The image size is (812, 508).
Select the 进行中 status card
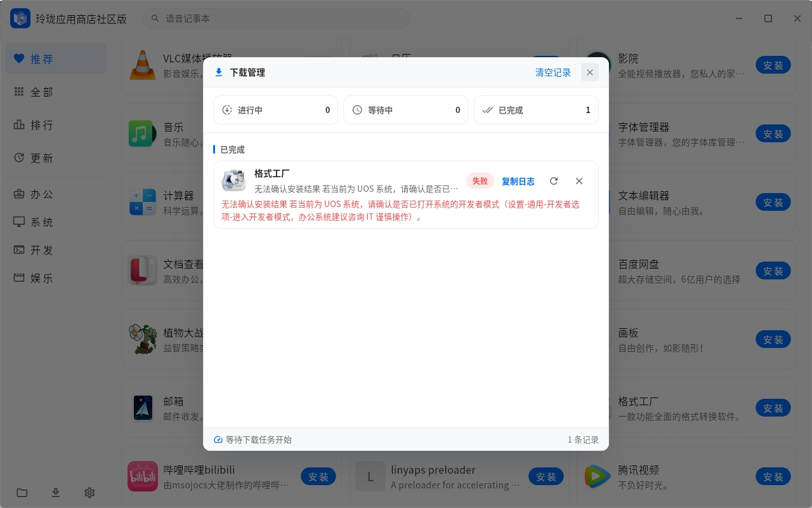276,110
